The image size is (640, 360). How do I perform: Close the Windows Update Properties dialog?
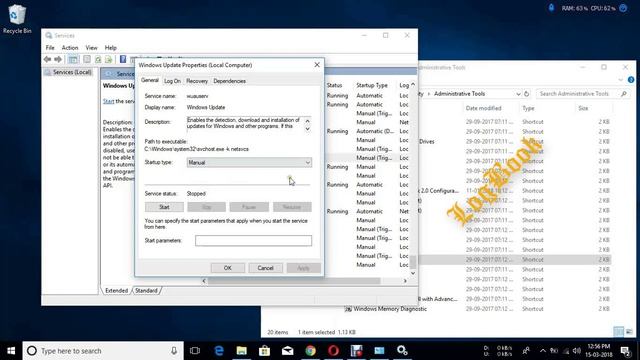pyautogui.click(x=317, y=65)
